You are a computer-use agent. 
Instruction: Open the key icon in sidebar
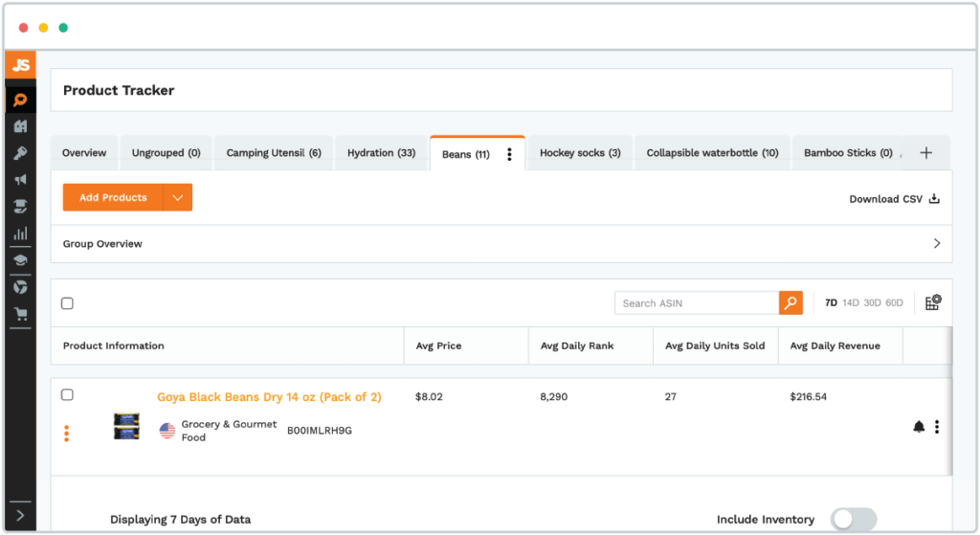point(20,153)
